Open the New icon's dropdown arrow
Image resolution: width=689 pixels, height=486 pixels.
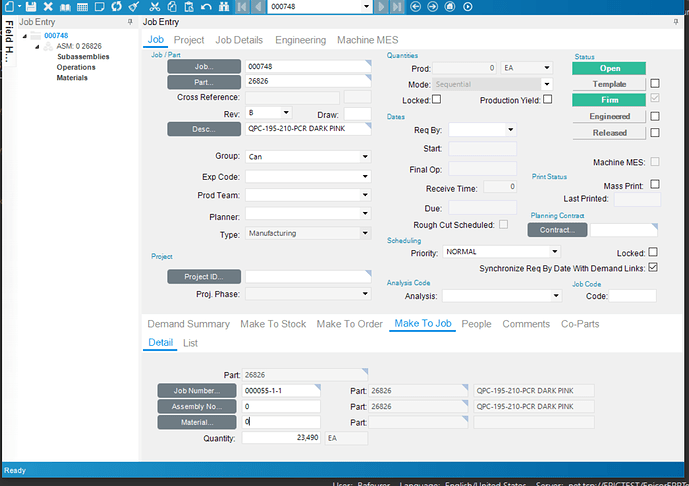[20, 7]
